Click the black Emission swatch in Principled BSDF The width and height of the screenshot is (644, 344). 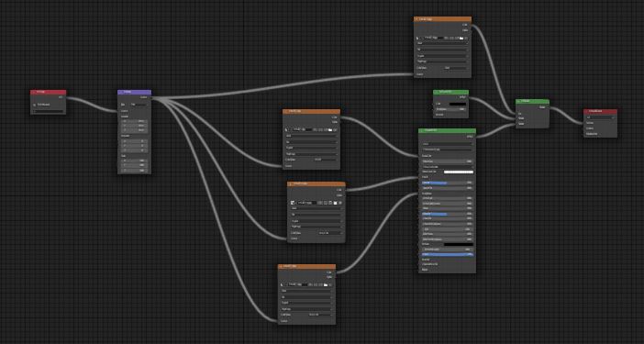(459, 244)
